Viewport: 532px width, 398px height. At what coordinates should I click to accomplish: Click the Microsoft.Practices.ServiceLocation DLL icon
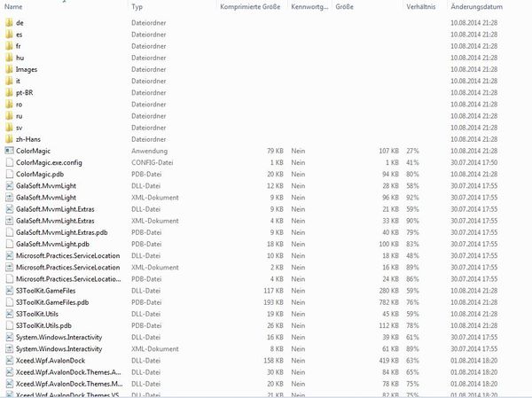click(x=9, y=255)
